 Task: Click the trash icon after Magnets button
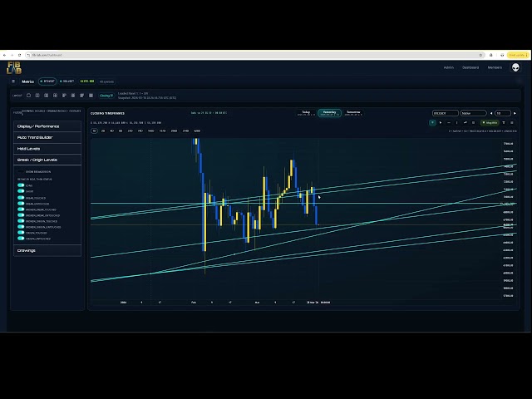pyautogui.click(x=504, y=123)
